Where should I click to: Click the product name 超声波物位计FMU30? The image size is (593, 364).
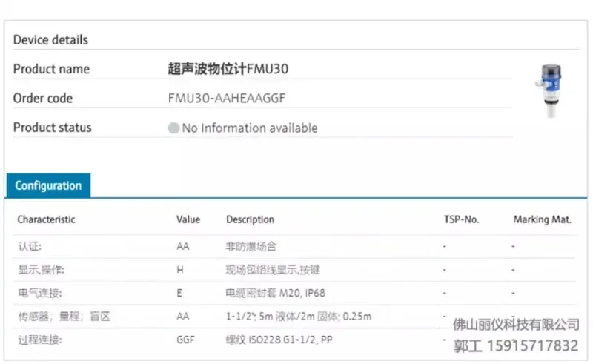(228, 69)
